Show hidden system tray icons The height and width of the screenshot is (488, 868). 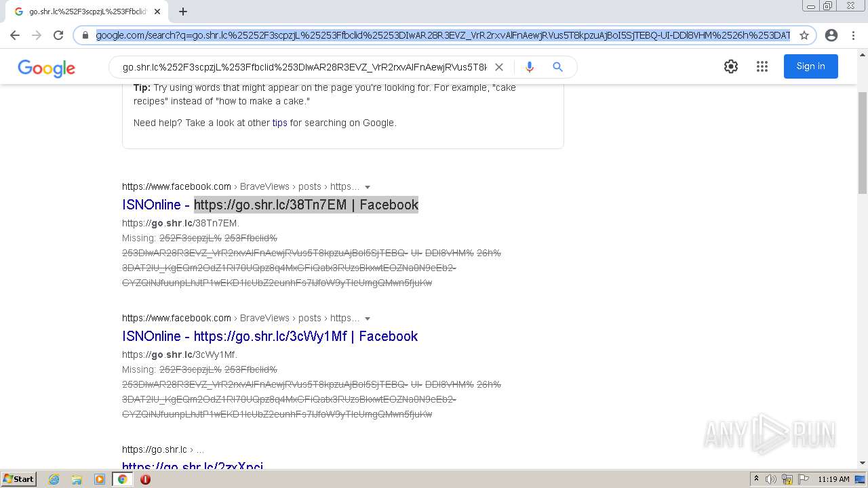[756, 479]
